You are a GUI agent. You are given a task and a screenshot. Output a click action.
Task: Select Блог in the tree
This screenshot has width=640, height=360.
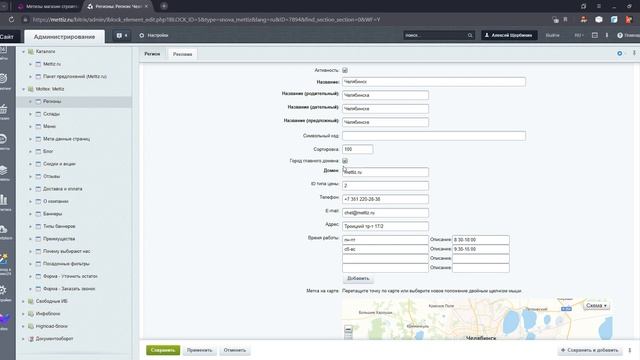point(48,151)
